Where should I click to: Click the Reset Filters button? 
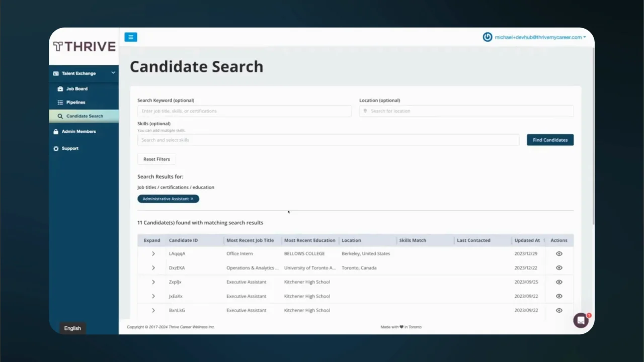[156, 159]
